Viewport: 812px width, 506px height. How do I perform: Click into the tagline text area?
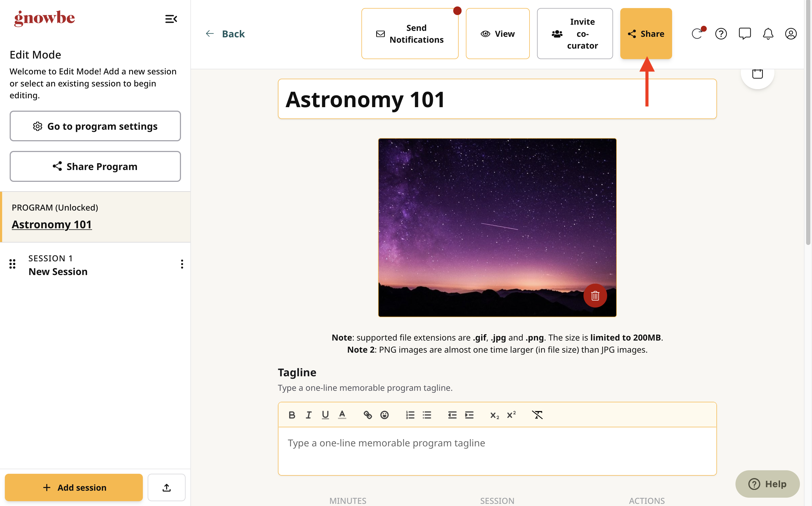tap(497, 451)
